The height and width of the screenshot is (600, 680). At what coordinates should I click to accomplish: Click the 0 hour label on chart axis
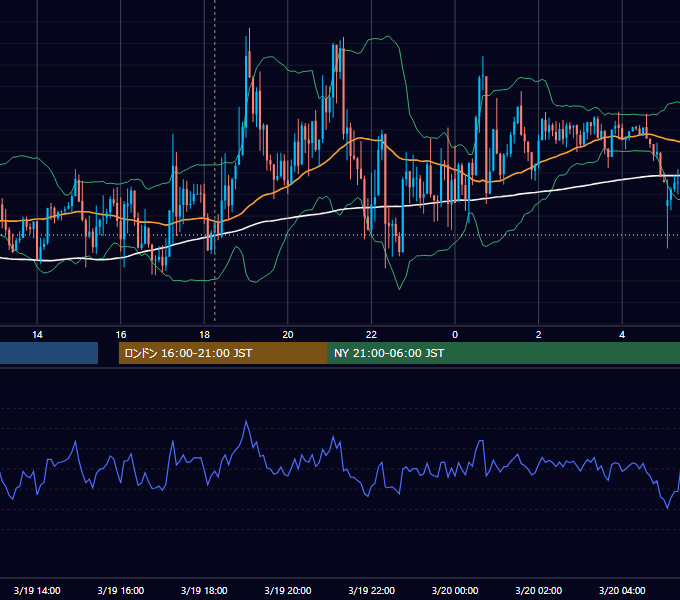455,335
